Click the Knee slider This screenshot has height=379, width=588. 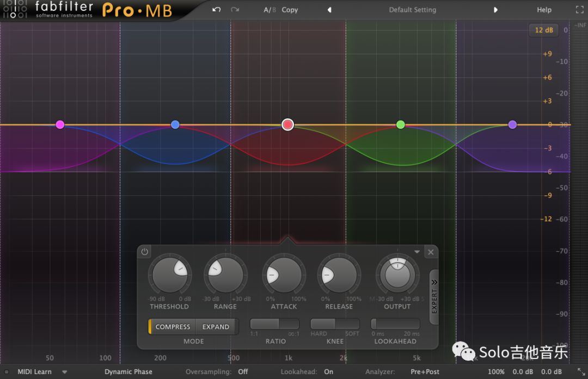click(x=335, y=324)
